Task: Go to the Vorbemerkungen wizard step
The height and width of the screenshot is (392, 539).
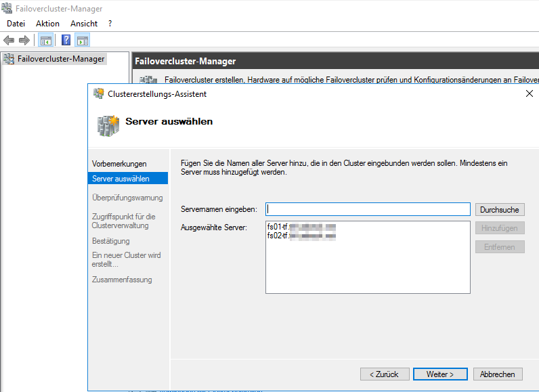Action: (119, 164)
